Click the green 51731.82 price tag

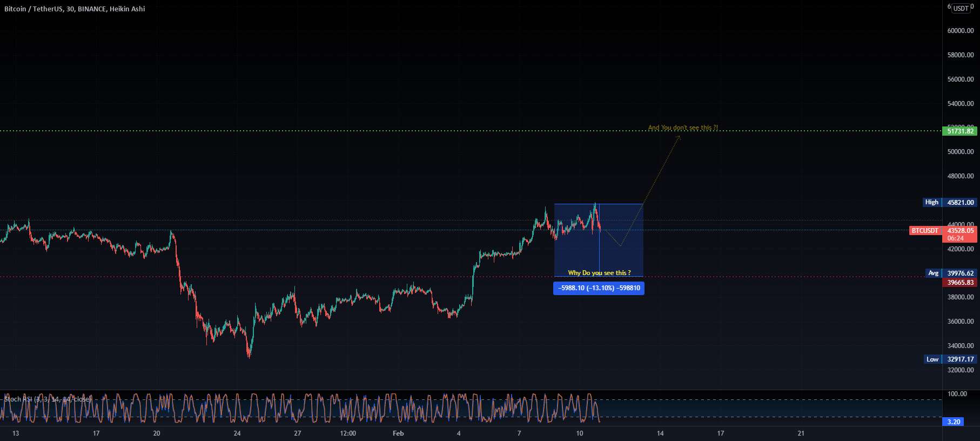coord(960,131)
